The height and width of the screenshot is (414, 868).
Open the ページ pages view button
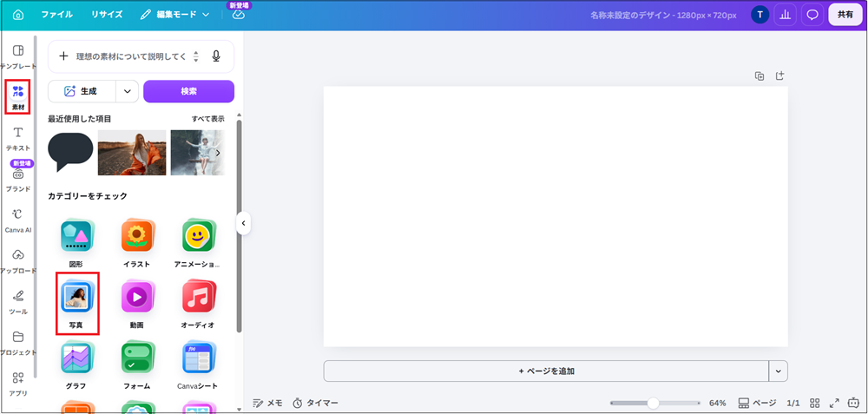pos(757,403)
